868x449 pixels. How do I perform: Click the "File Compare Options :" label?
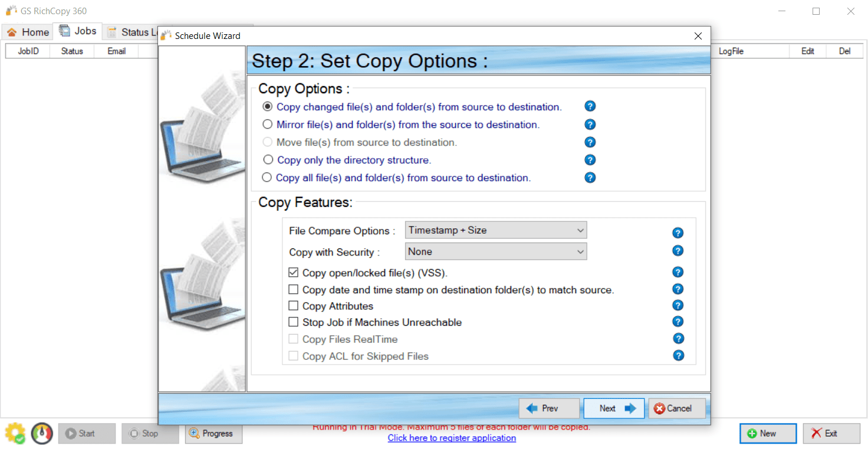342,231
